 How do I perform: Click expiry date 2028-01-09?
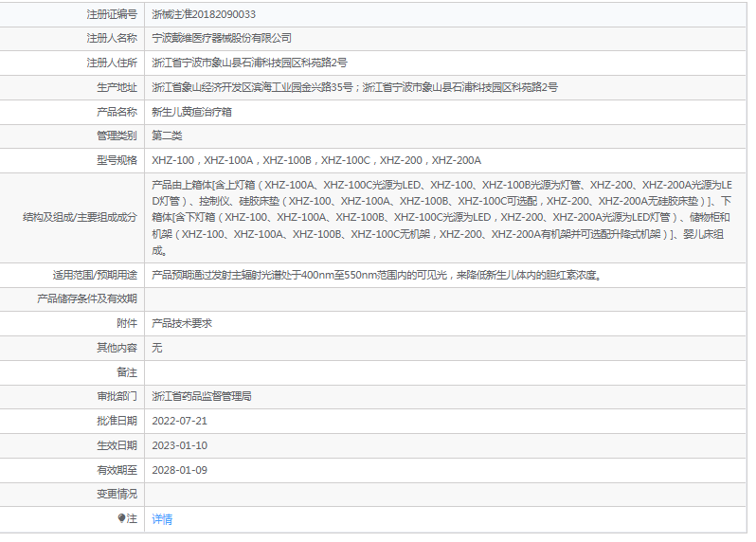point(179,470)
